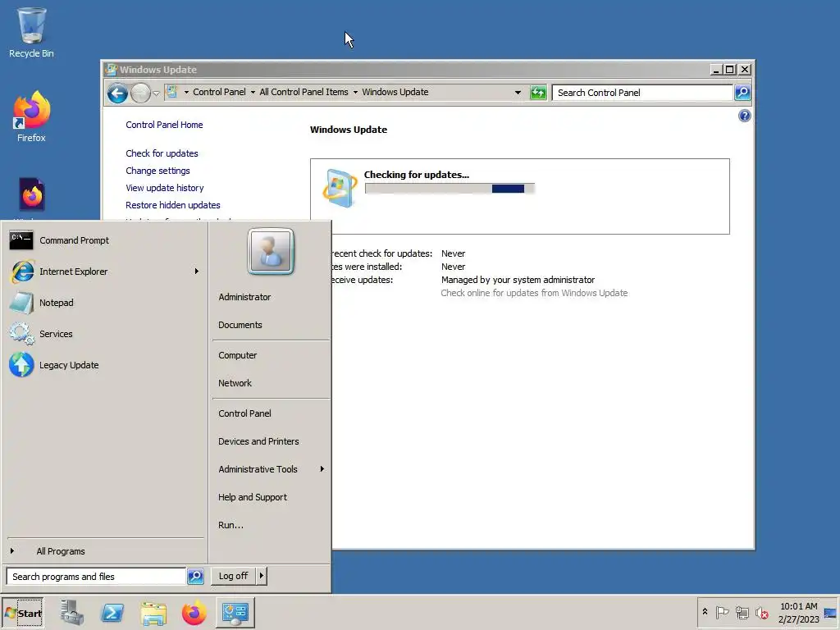Click the Administrator user picture
840x630 pixels.
[x=271, y=251]
